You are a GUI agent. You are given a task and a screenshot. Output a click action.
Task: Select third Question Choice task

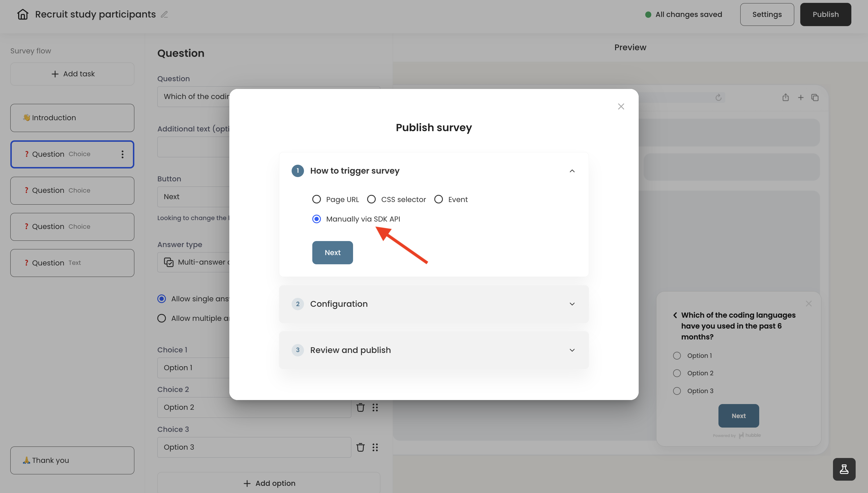(72, 227)
